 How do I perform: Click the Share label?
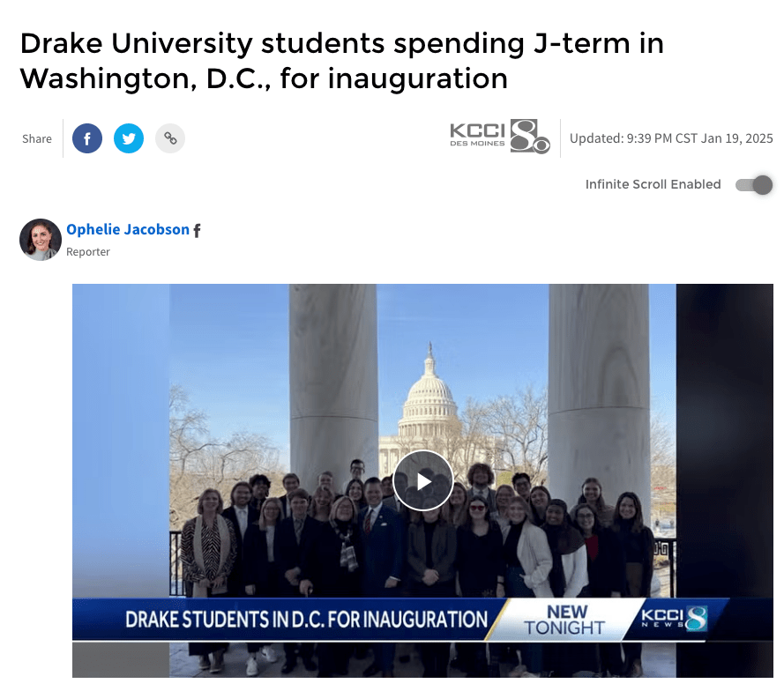tap(37, 139)
